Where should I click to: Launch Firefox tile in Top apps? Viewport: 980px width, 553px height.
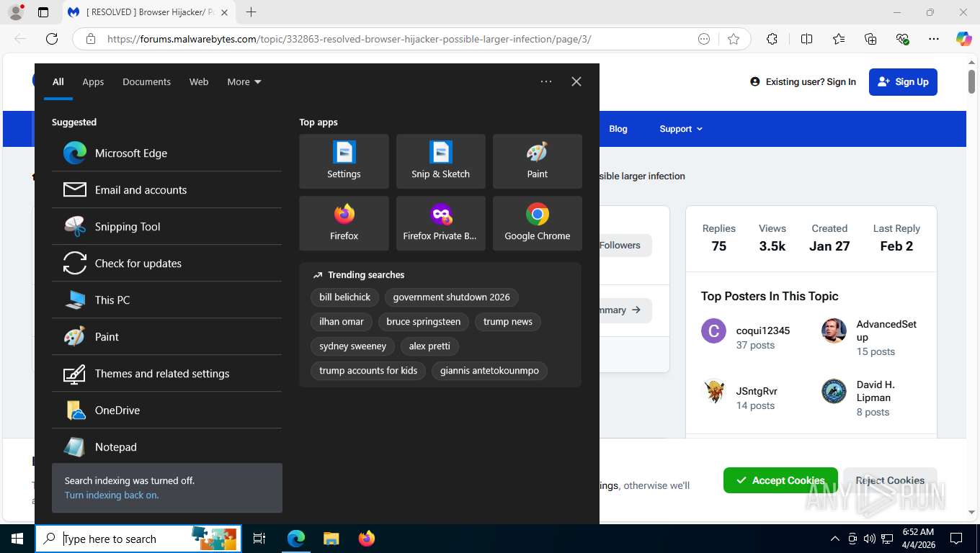pos(344,223)
